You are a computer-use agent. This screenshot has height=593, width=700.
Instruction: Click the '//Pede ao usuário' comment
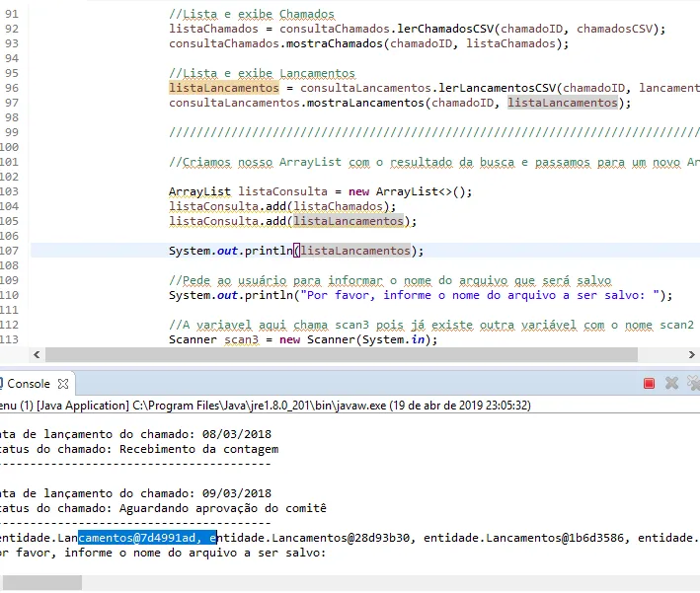tap(390, 280)
